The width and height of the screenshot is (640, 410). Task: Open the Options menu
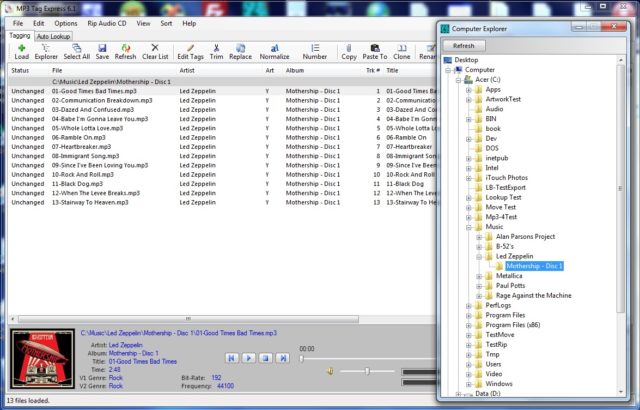click(66, 23)
